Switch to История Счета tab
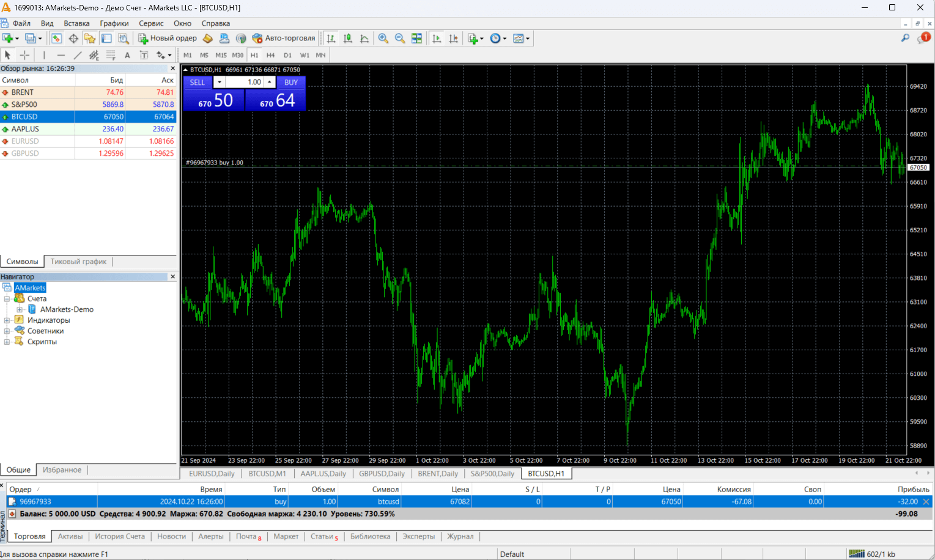The height and width of the screenshot is (560, 935). tap(120, 536)
